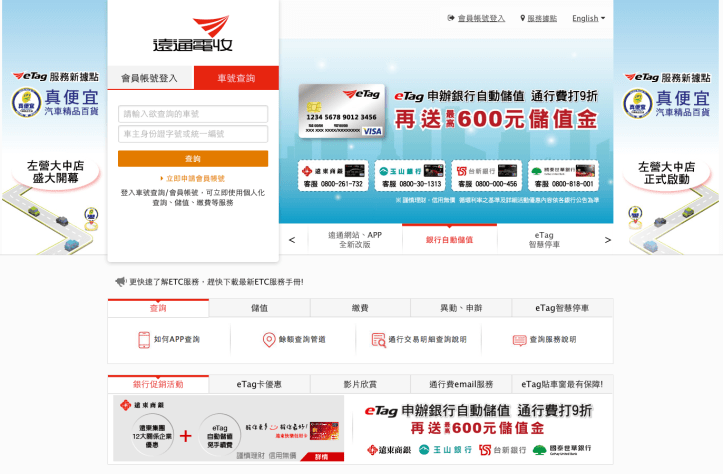Open the 玉山銀行 bank card in banner
Image resolution: width=723 pixels, height=474 pixels.
coord(410,175)
